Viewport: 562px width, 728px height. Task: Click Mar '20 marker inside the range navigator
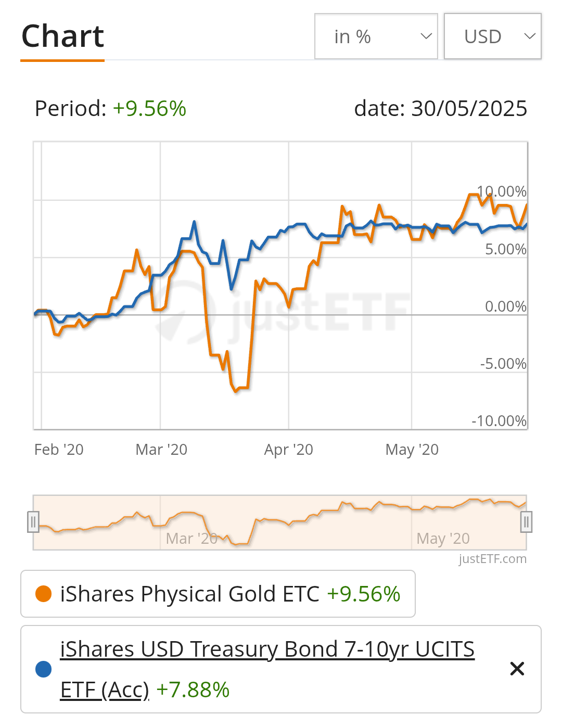pos(191,539)
